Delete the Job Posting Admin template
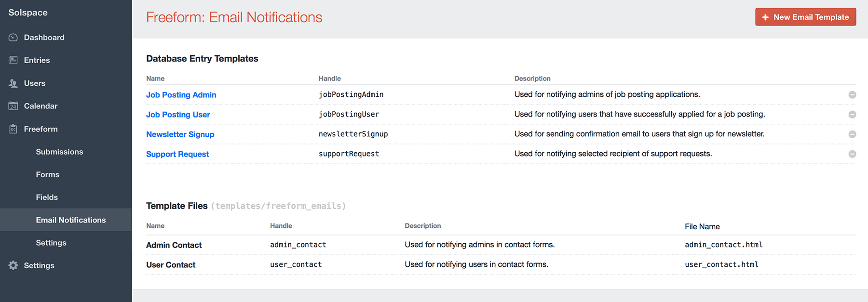 pos(852,95)
